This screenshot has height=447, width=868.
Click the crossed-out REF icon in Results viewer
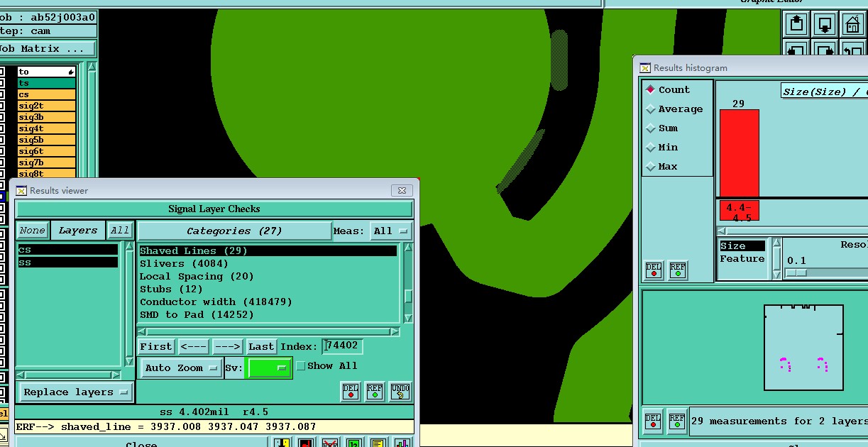pyautogui.click(x=330, y=443)
